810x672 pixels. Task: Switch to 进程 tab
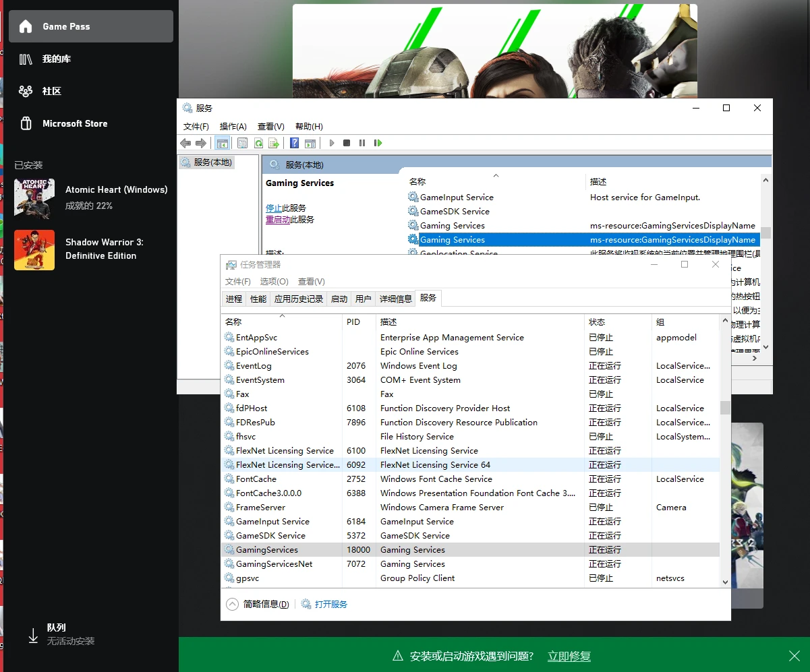pos(234,299)
